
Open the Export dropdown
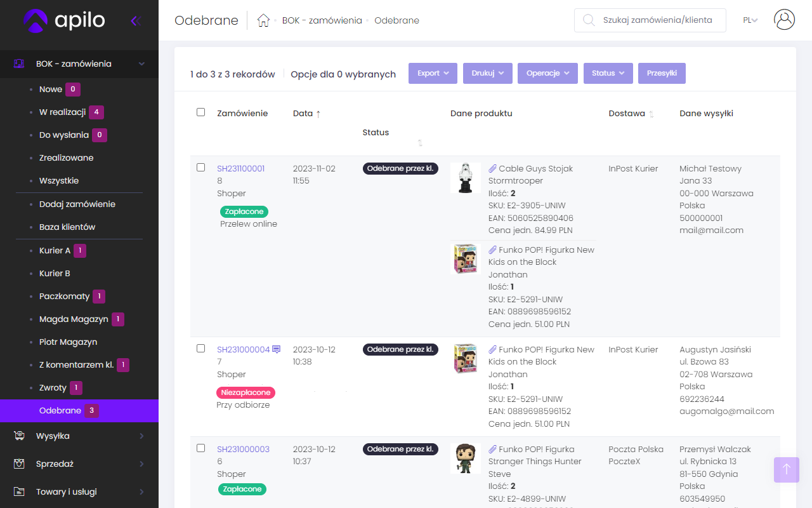[433, 73]
